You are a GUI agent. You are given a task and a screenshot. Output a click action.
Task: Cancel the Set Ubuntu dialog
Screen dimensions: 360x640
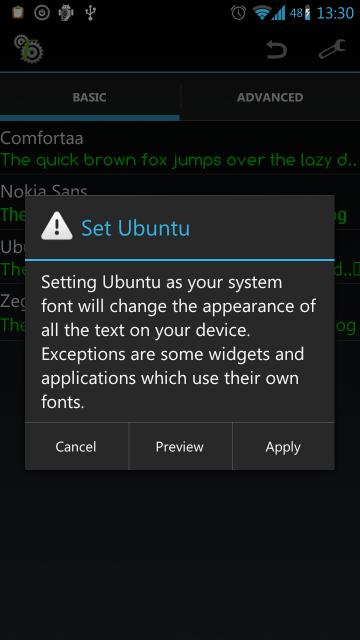pyautogui.click(x=76, y=447)
